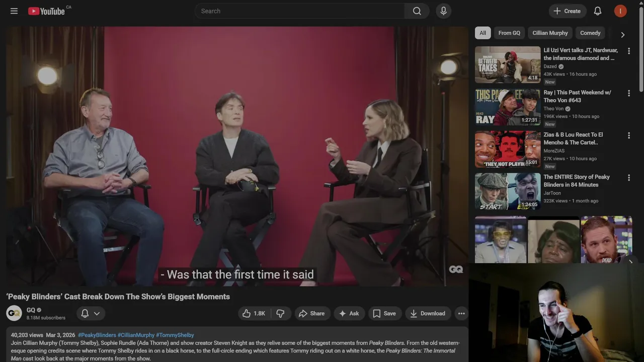Select the From GQ filter chip

tap(509, 33)
